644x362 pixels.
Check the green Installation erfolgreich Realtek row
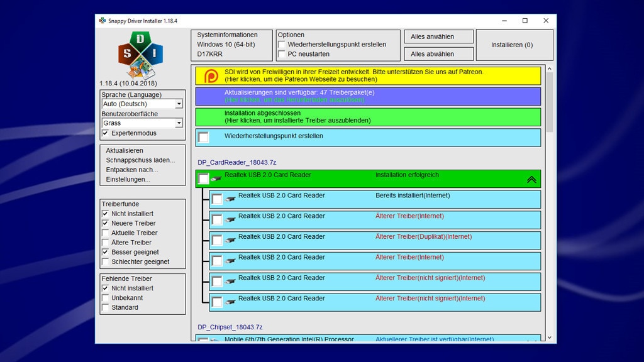[x=203, y=178]
